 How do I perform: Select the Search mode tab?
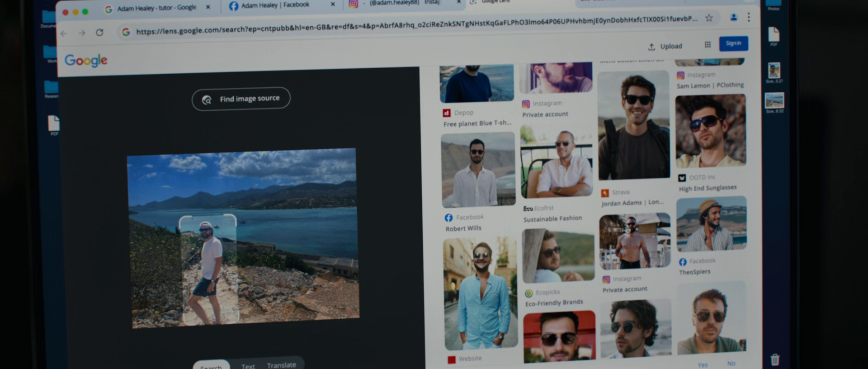point(211,365)
